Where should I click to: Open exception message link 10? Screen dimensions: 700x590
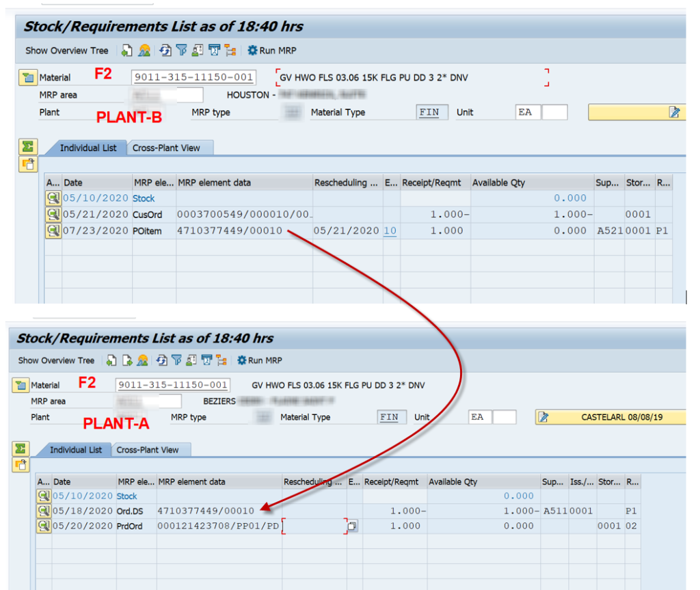pos(388,231)
